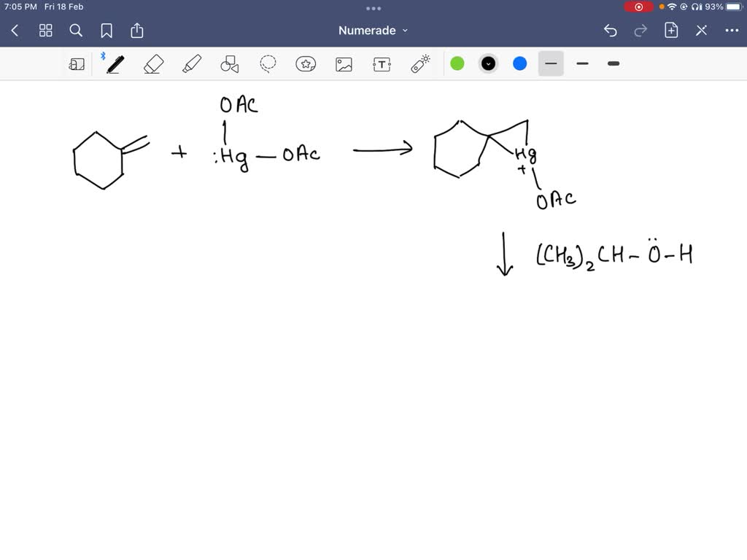This screenshot has height=560, width=747.
Task: Open search in the document
Action: (x=76, y=31)
